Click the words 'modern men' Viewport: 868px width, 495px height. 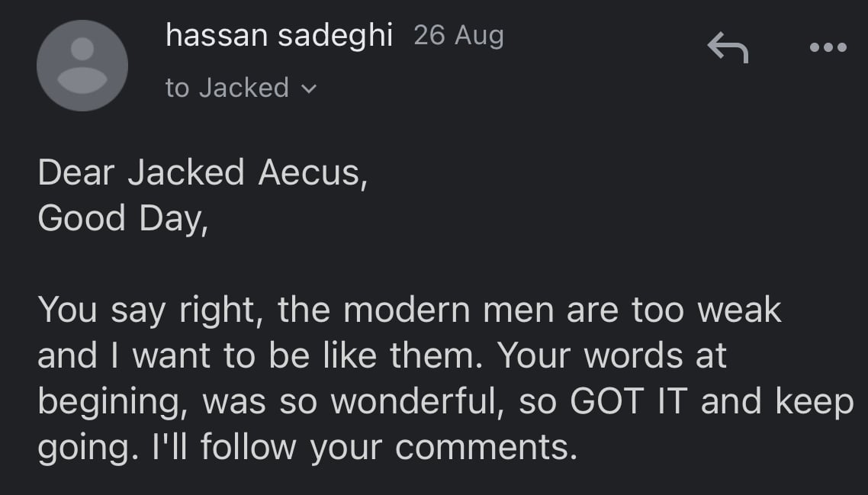pos(448,310)
